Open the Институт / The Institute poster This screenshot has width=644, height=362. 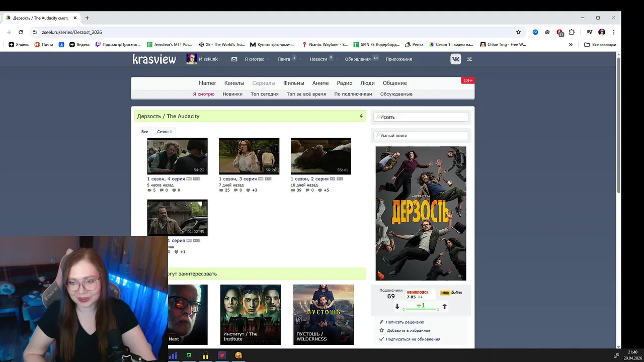tap(251, 315)
